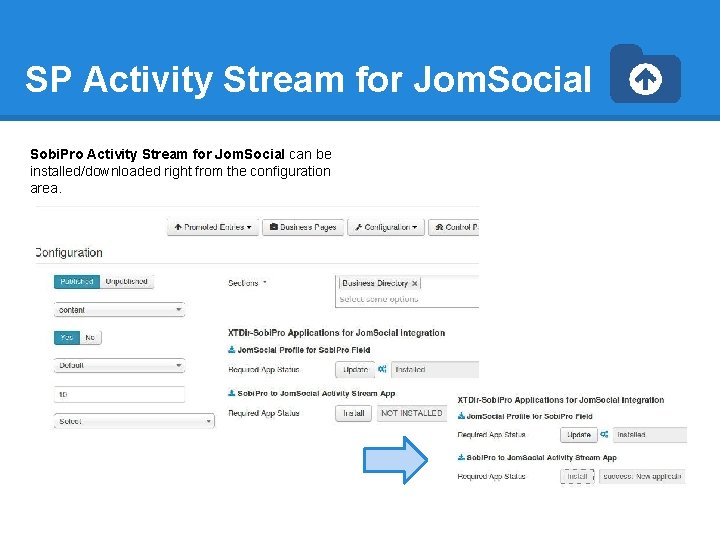Click download icon beside Activity Stream App heading
Screen dimensions: 720x540
click(232, 393)
